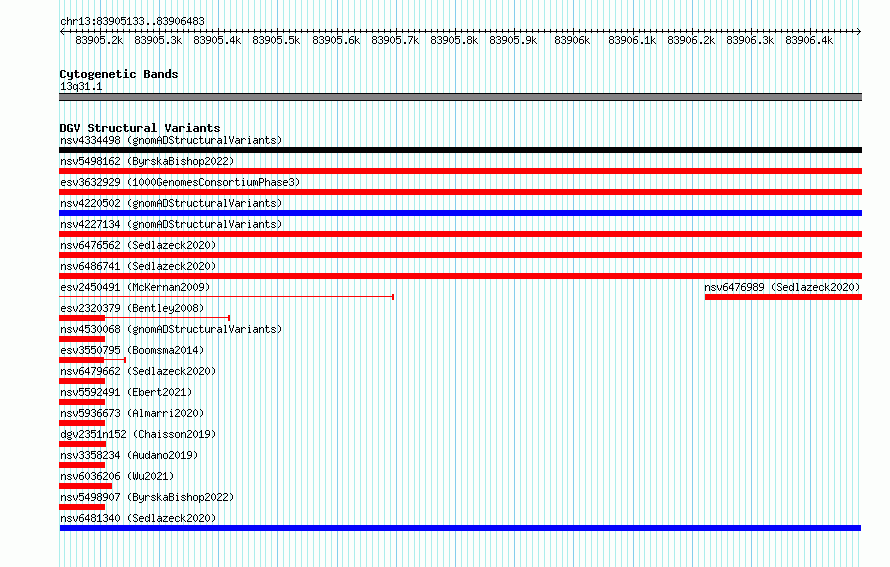Image resolution: width=890 pixels, height=567 pixels.
Task: Click the red bar under nsv4530068
Action: pyautogui.click(x=82, y=339)
